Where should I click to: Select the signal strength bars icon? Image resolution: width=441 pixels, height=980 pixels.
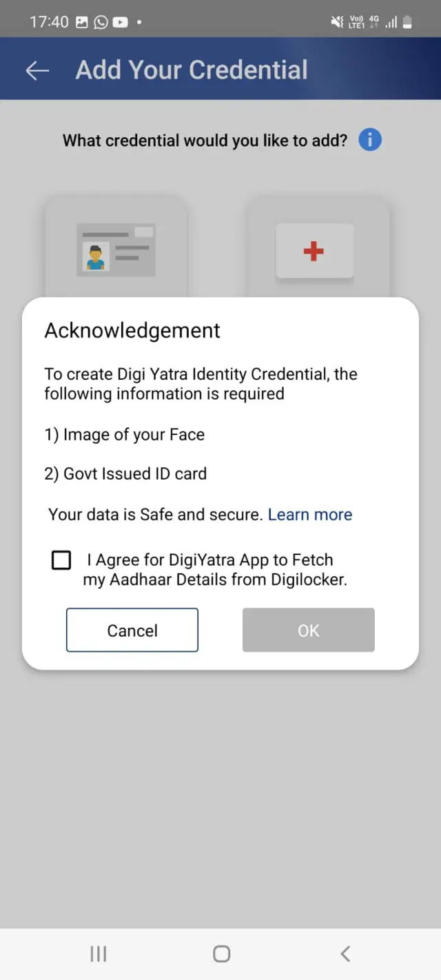tap(390, 21)
